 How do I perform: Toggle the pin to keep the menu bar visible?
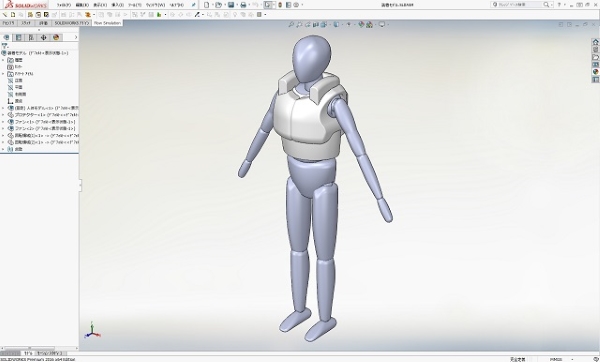click(194, 5)
